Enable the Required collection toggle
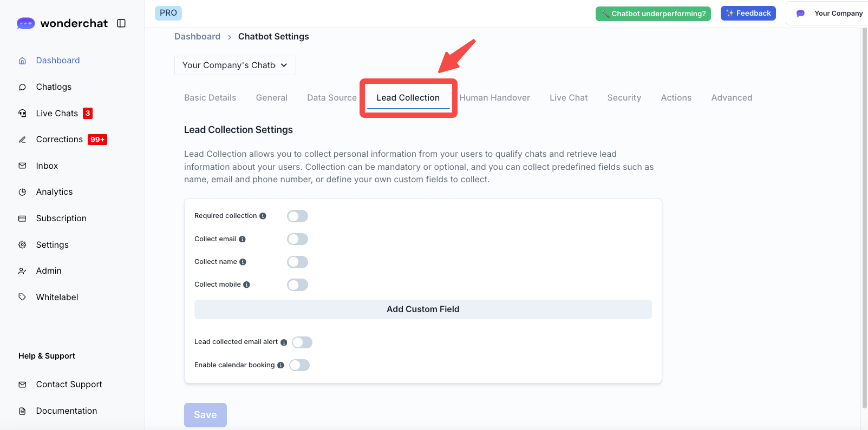Image resolution: width=868 pixels, height=430 pixels. tap(297, 216)
